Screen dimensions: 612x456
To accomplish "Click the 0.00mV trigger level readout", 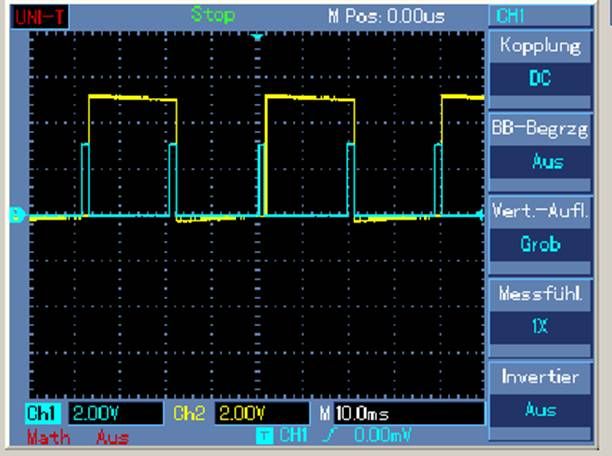I will tap(382, 435).
